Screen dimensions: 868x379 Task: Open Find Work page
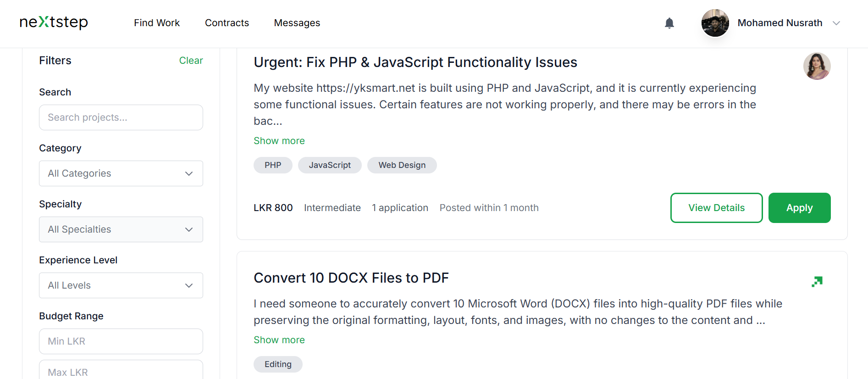[x=157, y=23]
